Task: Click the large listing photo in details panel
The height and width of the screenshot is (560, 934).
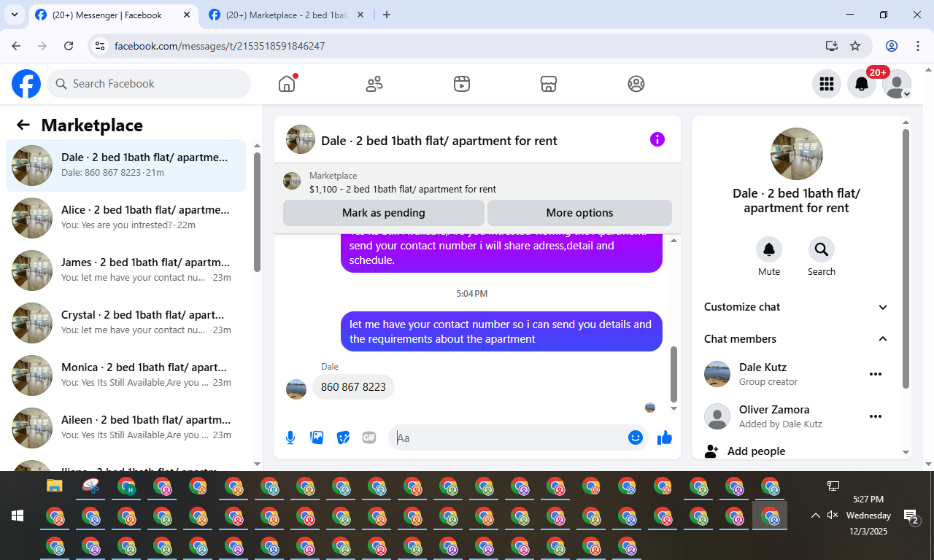Action: tap(797, 154)
